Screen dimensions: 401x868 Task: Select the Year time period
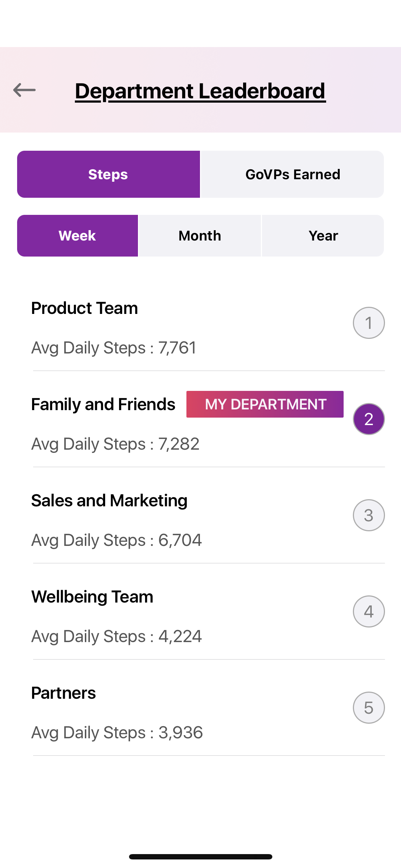click(323, 236)
